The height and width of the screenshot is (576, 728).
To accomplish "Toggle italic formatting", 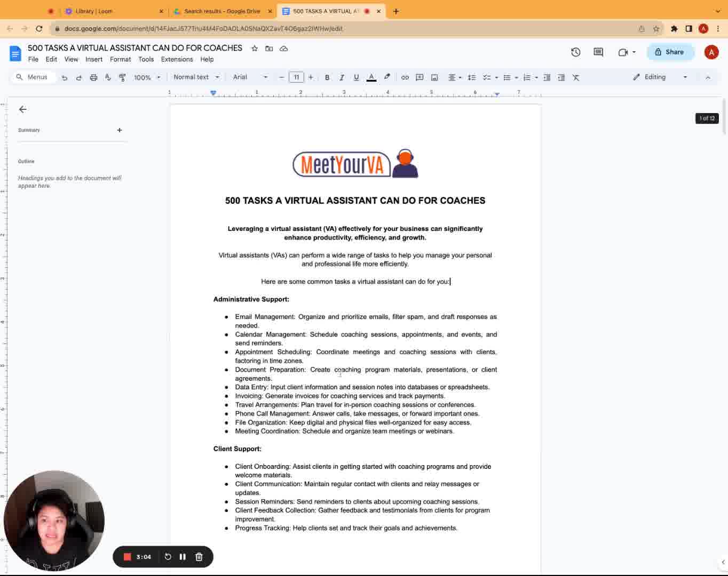I will pyautogui.click(x=342, y=77).
